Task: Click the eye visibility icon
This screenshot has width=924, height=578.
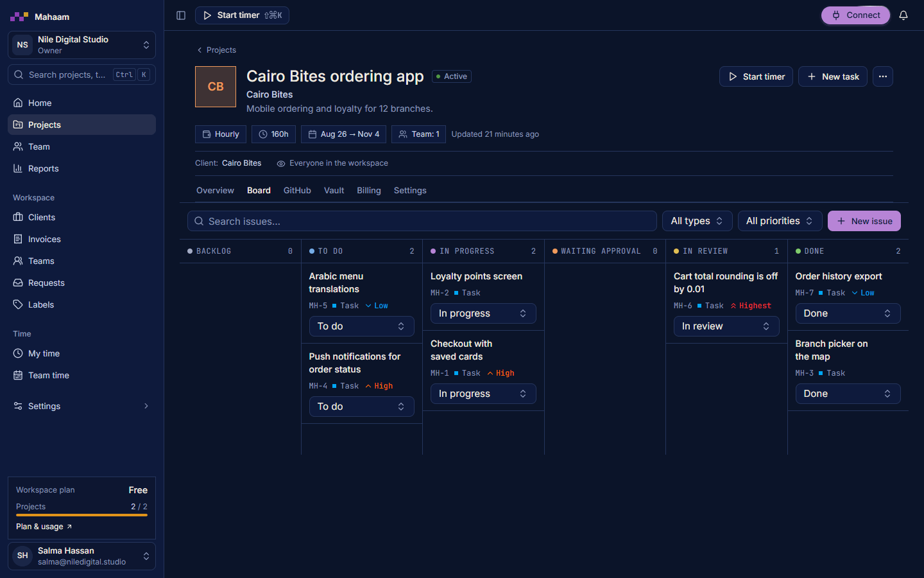Action: click(x=280, y=164)
